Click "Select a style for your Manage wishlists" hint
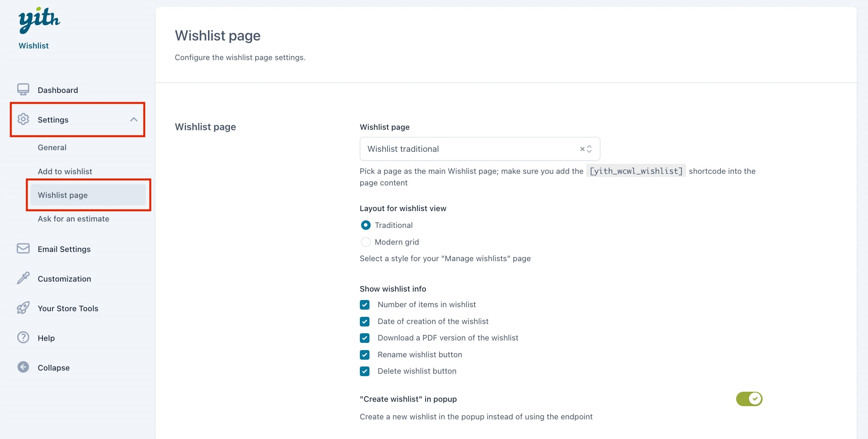Image resolution: width=868 pixels, height=439 pixels. click(x=445, y=258)
